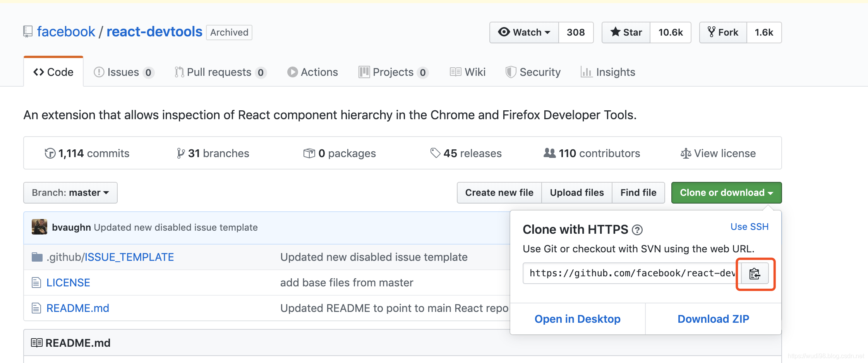View the 110 contributors link
This screenshot has height=363, width=868.
592,153
